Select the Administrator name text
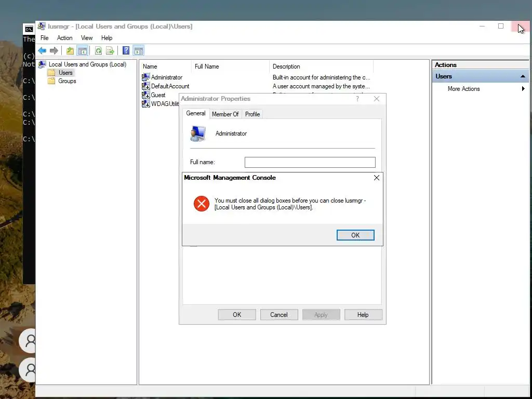 [167, 77]
